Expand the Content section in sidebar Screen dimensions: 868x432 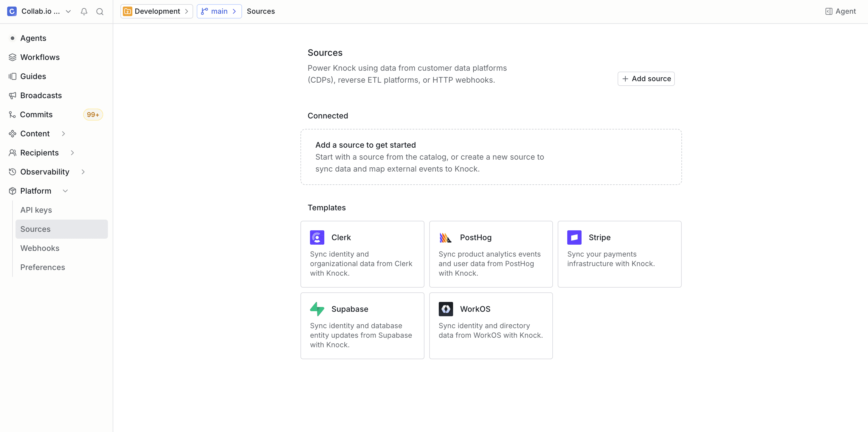64,134
